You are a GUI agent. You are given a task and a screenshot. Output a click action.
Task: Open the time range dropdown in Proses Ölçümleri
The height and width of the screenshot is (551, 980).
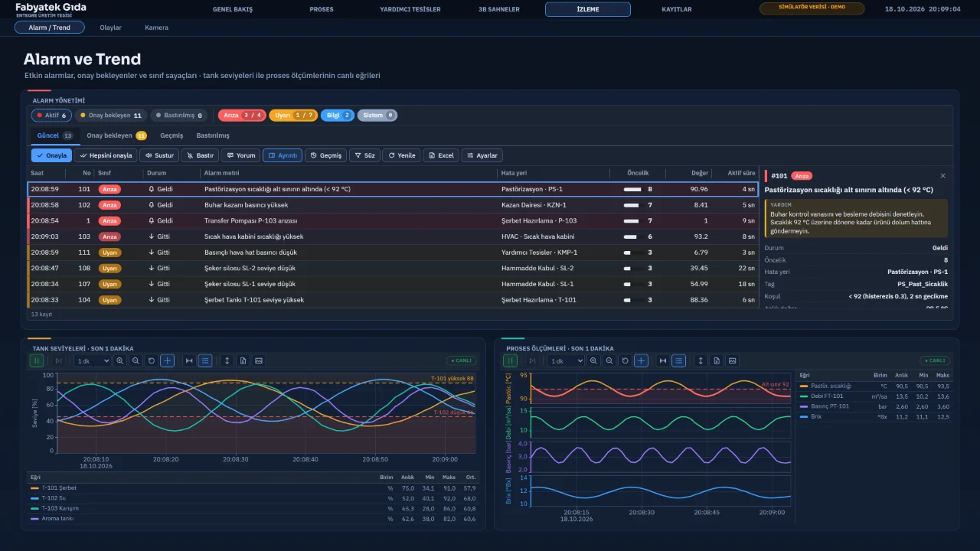[x=566, y=360]
